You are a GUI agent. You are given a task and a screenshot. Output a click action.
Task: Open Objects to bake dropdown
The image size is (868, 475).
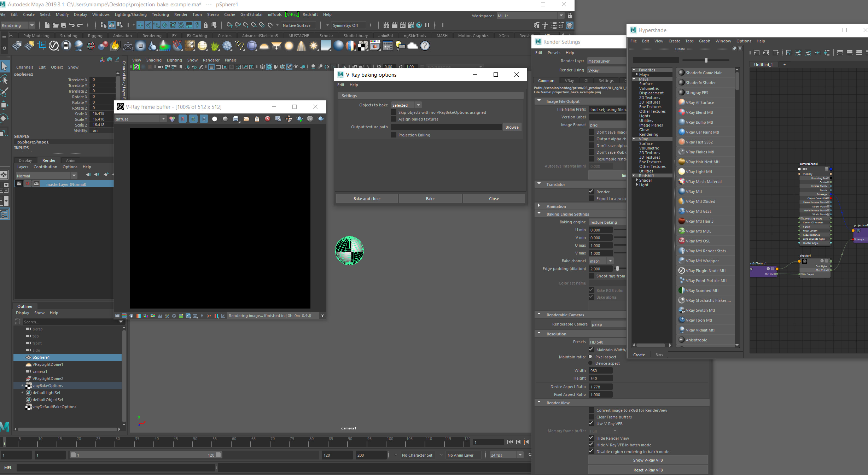[x=406, y=105]
